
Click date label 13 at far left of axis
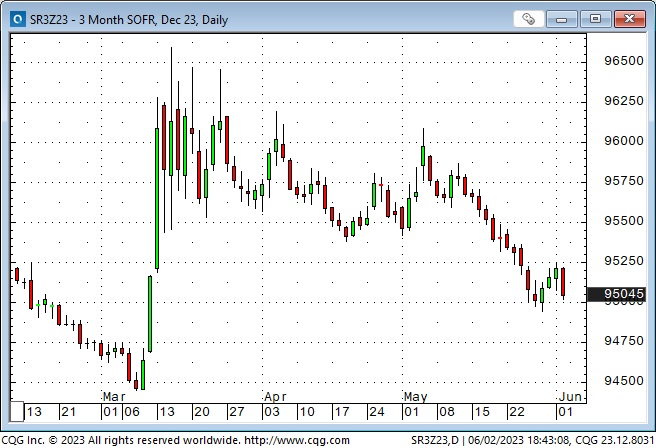coord(34,412)
